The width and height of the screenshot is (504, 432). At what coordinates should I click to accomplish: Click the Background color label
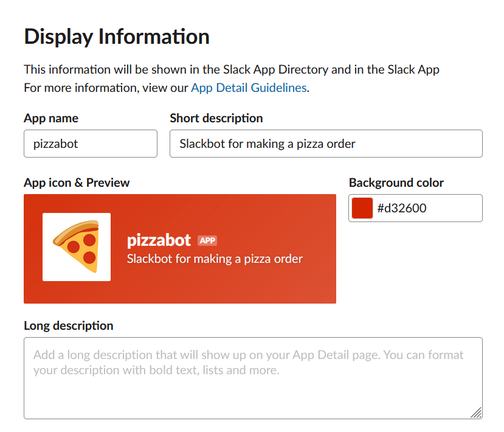396,183
